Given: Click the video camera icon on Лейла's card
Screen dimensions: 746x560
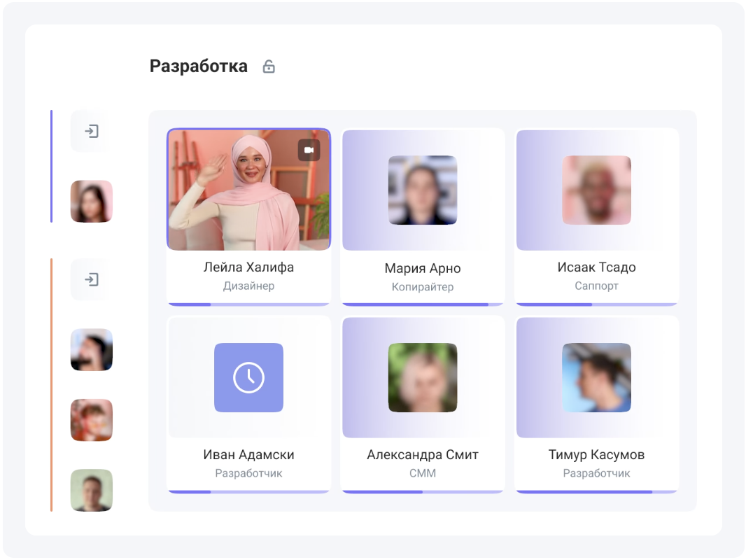Looking at the screenshot, I should pyautogui.click(x=309, y=150).
